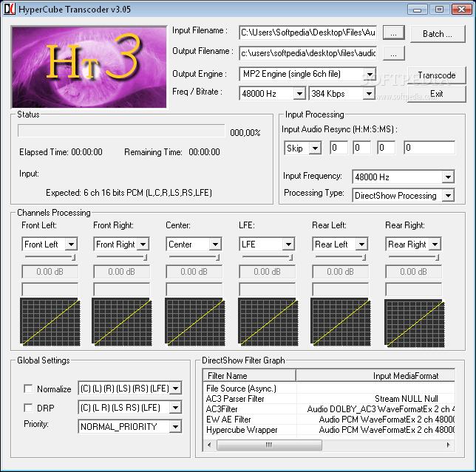Click the filter graph scroll left arrow

tap(209, 445)
